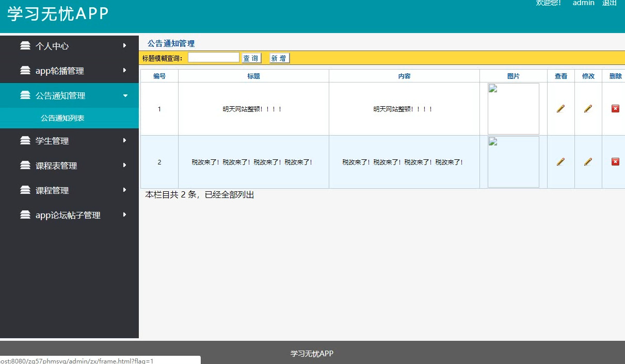Click the 编号 cell showing 1
This screenshot has height=364, width=625.
[159, 109]
